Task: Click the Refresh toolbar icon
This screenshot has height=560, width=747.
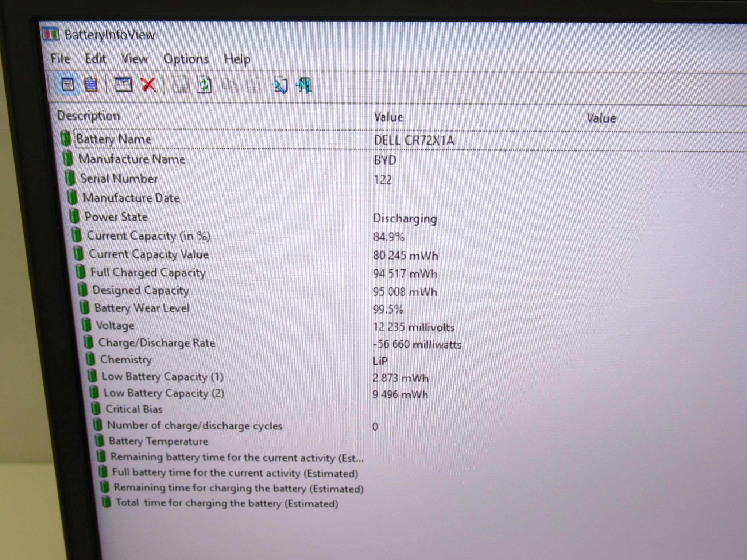Action: point(205,85)
